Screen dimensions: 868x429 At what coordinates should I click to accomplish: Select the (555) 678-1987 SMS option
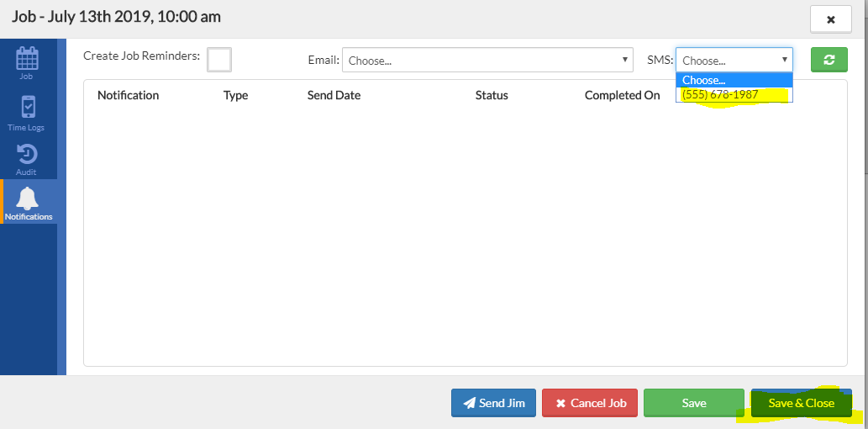click(x=734, y=95)
